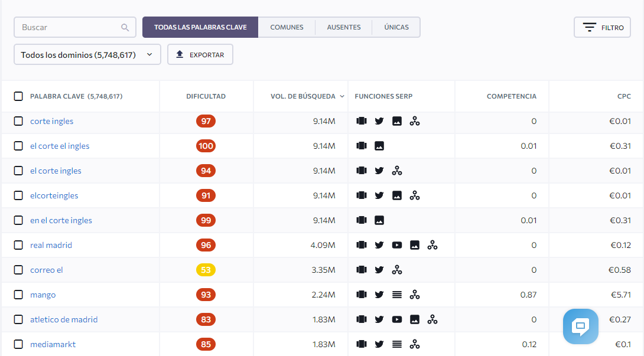This screenshot has height=356, width=644.
Task: Check the corte ingles row checkbox
Action: (18, 121)
